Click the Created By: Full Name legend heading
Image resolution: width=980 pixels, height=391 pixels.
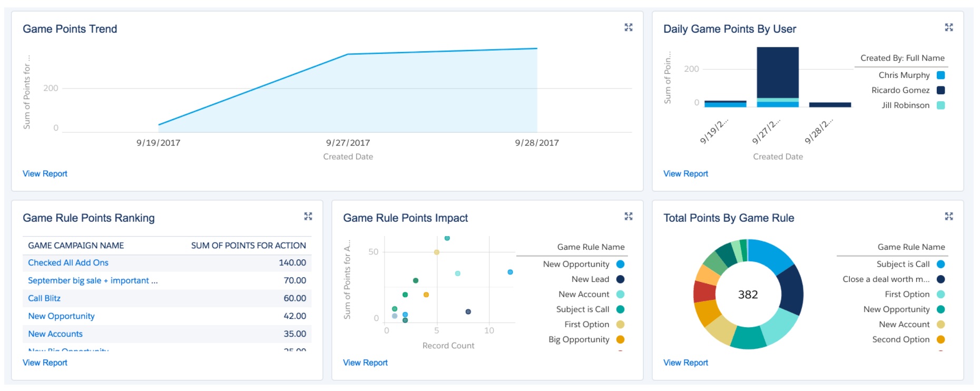click(902, 58)
